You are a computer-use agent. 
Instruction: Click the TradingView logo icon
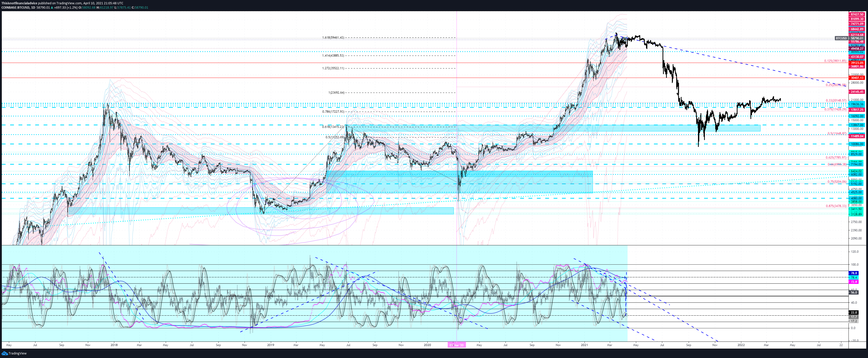(5, 353)
